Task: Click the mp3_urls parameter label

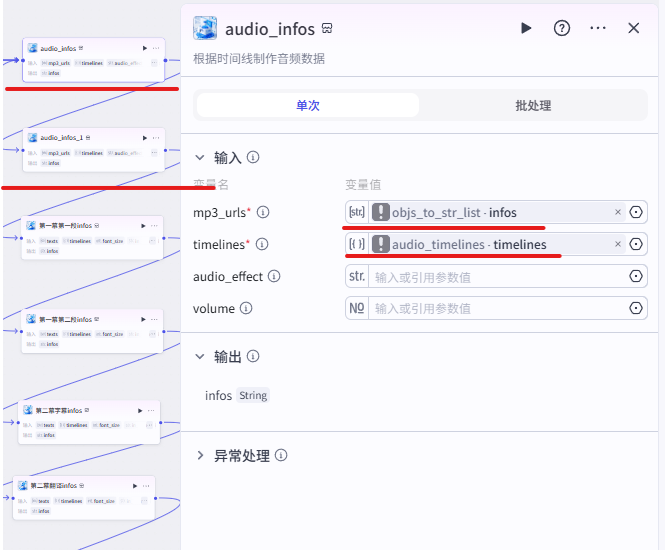Action: click(x=219, y=212)
